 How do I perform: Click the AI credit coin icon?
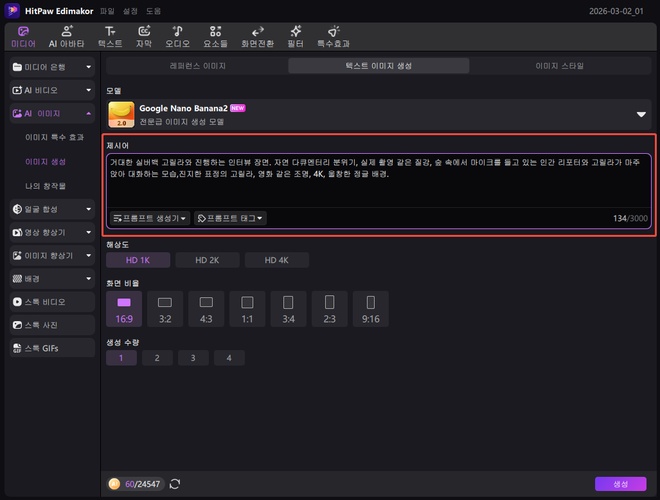[114, 484]
